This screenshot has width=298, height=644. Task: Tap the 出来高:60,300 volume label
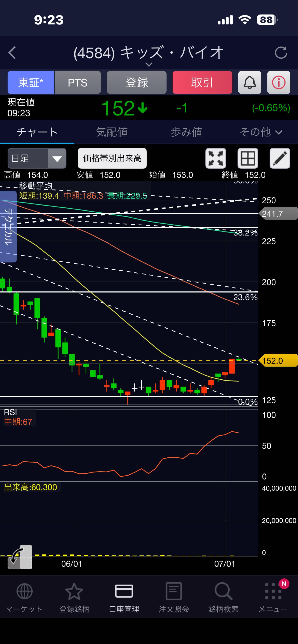coord(30,487)
